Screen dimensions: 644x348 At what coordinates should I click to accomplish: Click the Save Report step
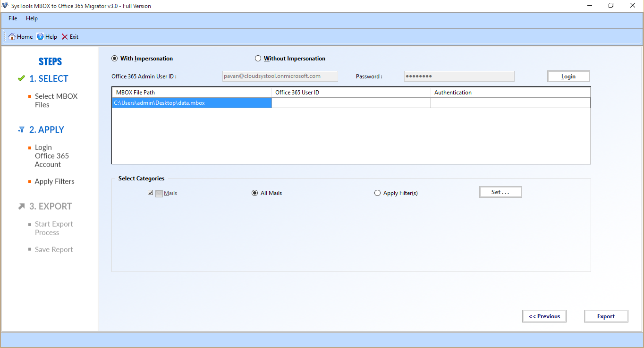(54, 249)
